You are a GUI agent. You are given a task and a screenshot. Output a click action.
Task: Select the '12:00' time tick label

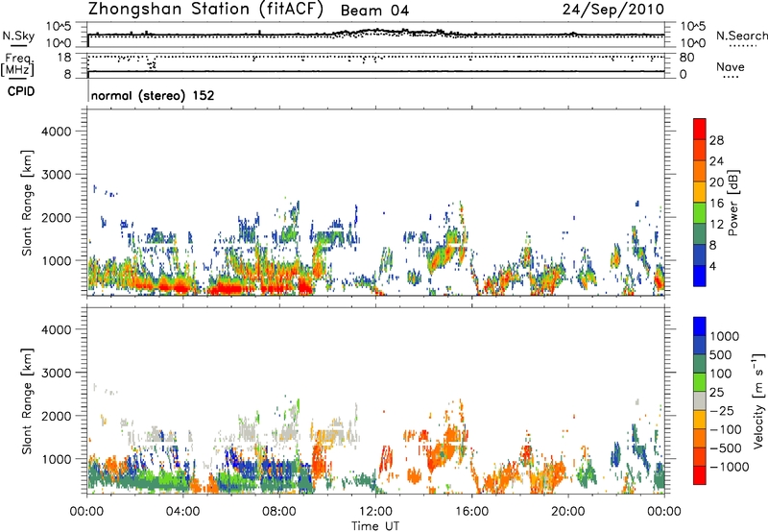point(375,512)
